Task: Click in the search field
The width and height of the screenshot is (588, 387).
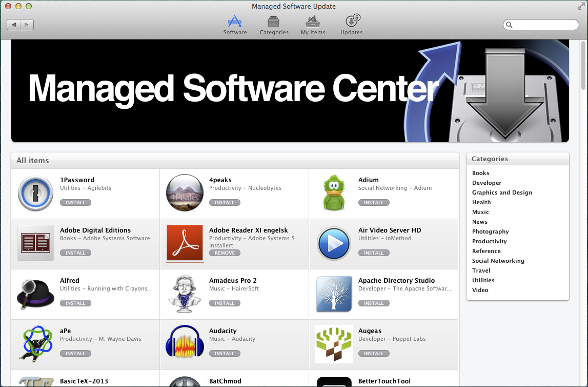Action: pyautogui.click(x=544, y=25)
